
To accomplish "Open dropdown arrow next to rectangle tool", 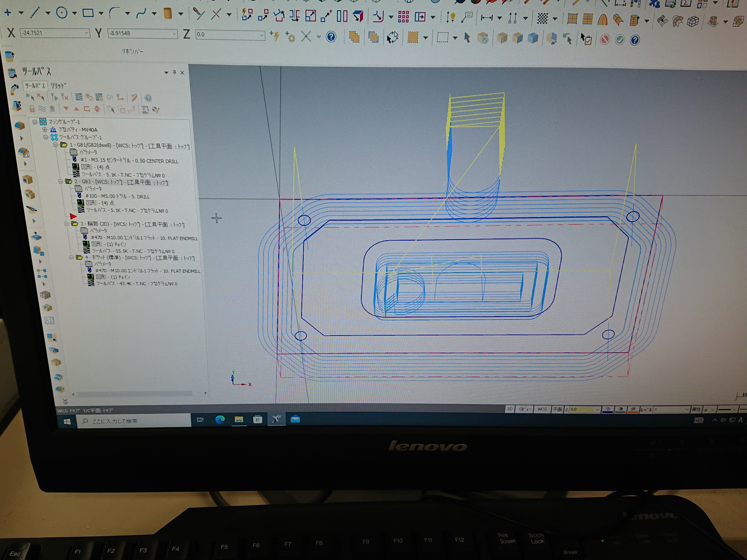I will (x=101, y=14).
